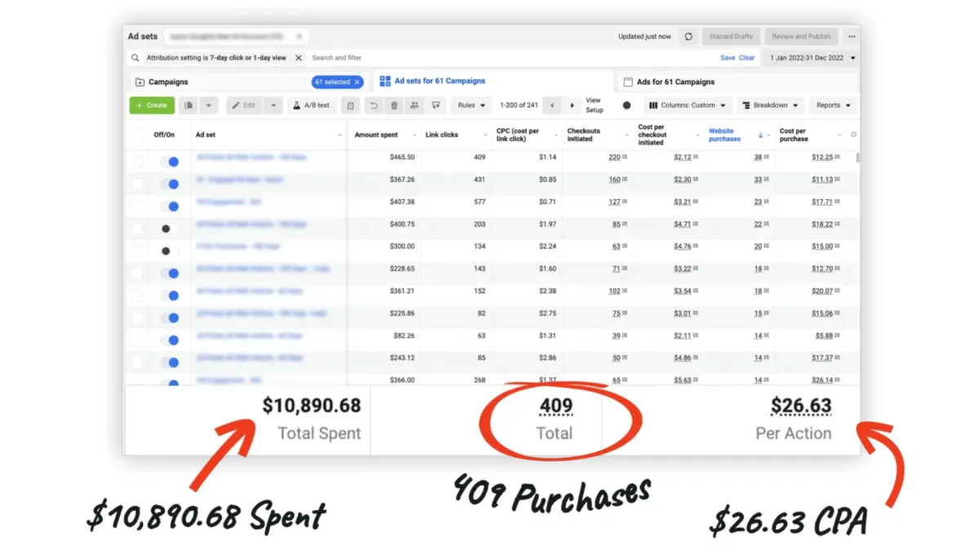Click the $26.63 per action total
The height and width of the screenshot is (551, 980).
tap(801, 405)
